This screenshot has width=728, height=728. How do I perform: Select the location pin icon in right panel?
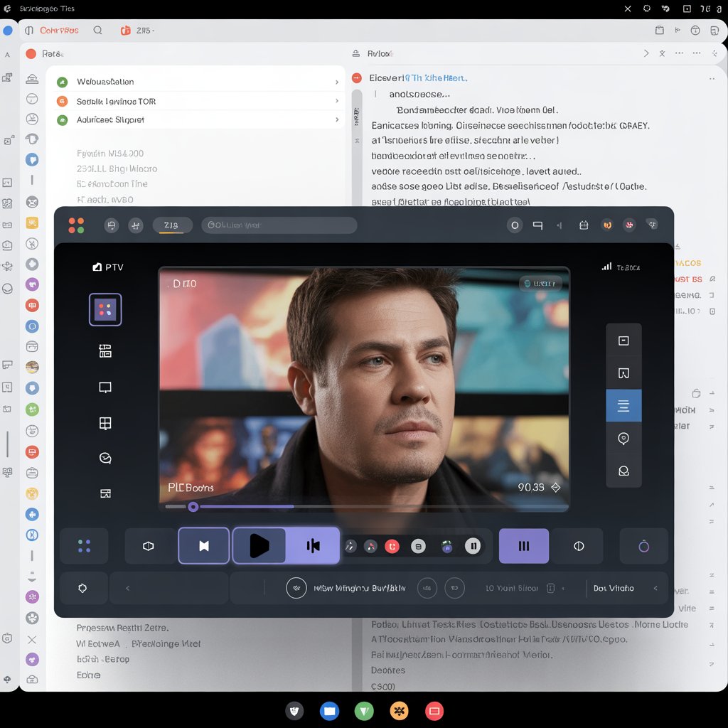click(623, 438)
